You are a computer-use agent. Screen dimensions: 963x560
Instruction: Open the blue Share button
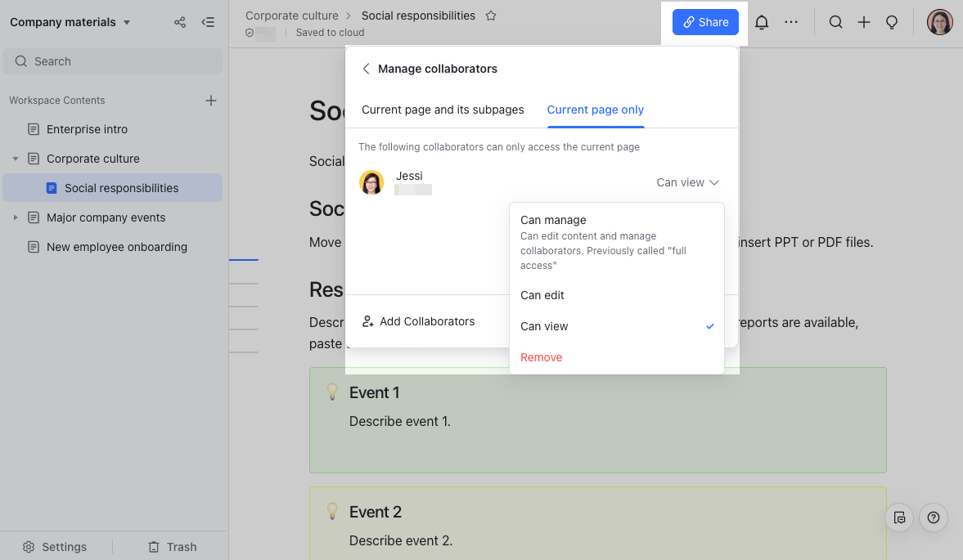tap(705, 22)
